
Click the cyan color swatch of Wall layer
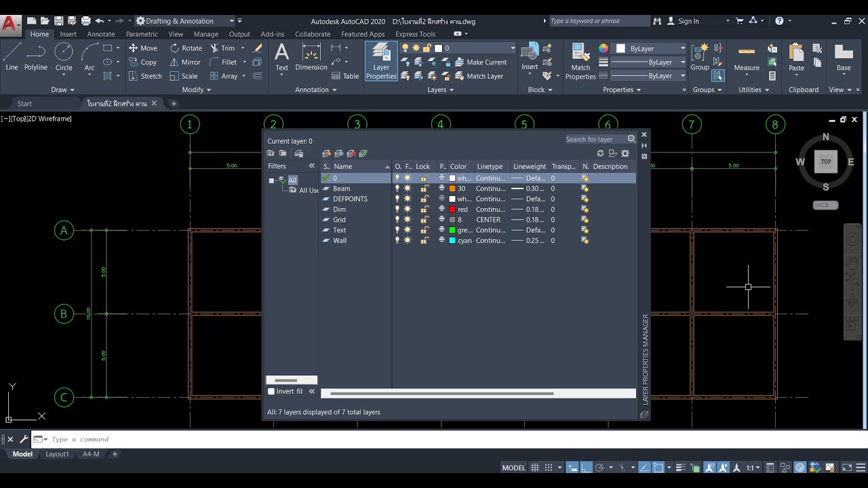[x=452, y=241]
